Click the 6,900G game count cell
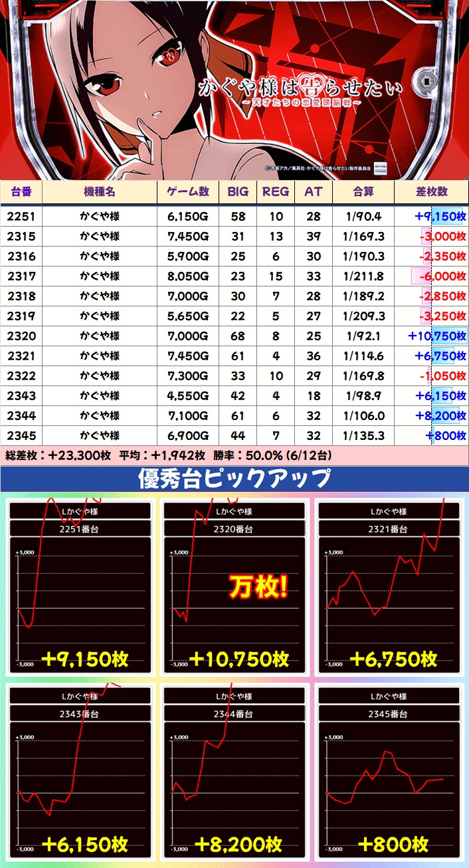The image size is (469, 868). 187,435
